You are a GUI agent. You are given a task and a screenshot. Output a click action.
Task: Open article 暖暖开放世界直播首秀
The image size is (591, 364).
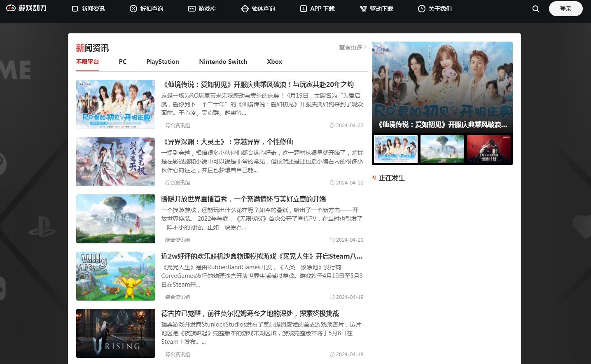[243, 199]
